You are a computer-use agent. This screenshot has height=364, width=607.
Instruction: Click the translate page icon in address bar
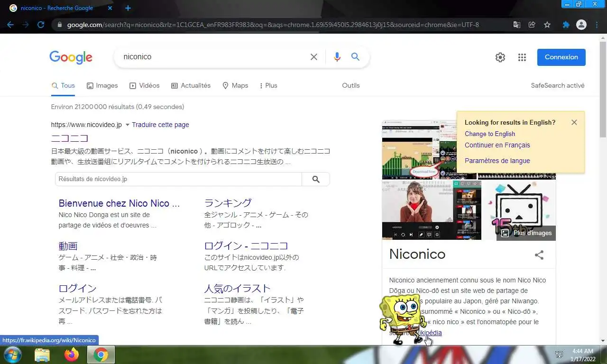517,25
